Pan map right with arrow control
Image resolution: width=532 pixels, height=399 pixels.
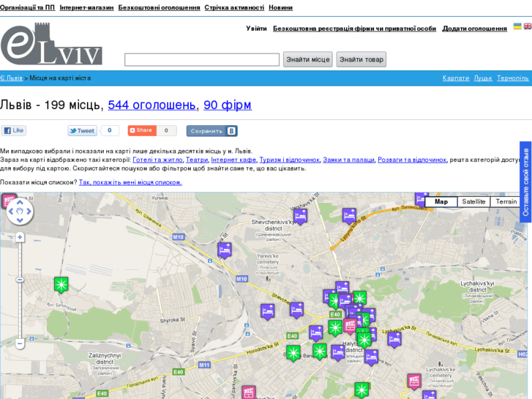29,212
